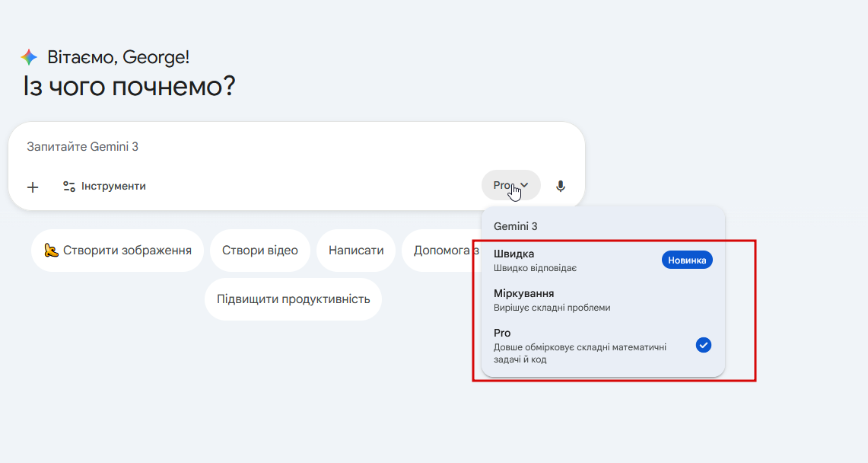The image size is (868, 463).
Task: Click the plus attachment icon
Action: click(x=33, y=187)
